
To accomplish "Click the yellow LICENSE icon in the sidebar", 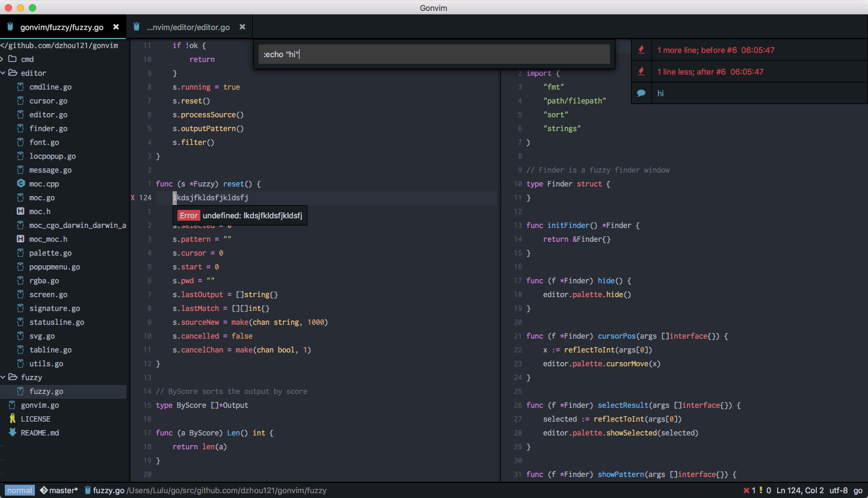I will pyautogui.click(x=13, y=419).
